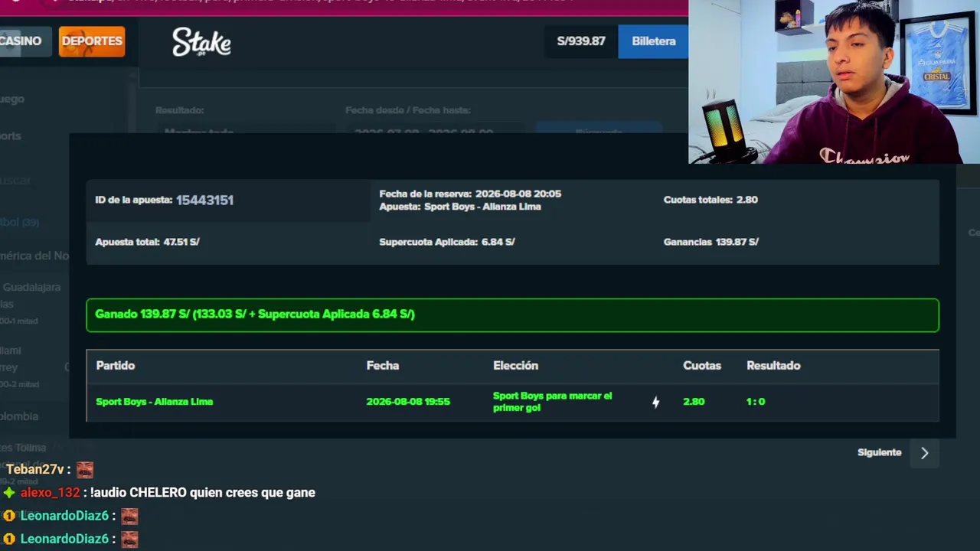The height and width of the screenshot is (551, 980).
Task: Click the green Ganado 139.87 S/ banner
Action: pyautogui.click(x=512, y=315)
